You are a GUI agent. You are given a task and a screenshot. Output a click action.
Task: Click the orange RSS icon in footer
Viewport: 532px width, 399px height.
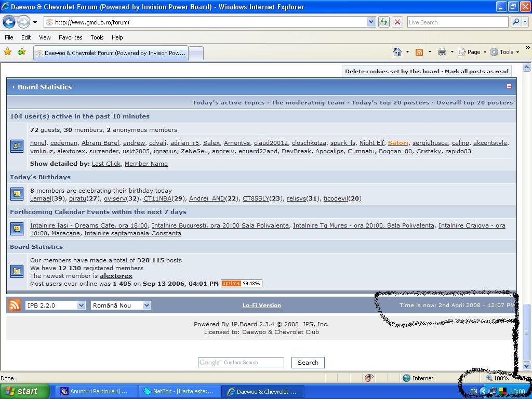[14, 305]
